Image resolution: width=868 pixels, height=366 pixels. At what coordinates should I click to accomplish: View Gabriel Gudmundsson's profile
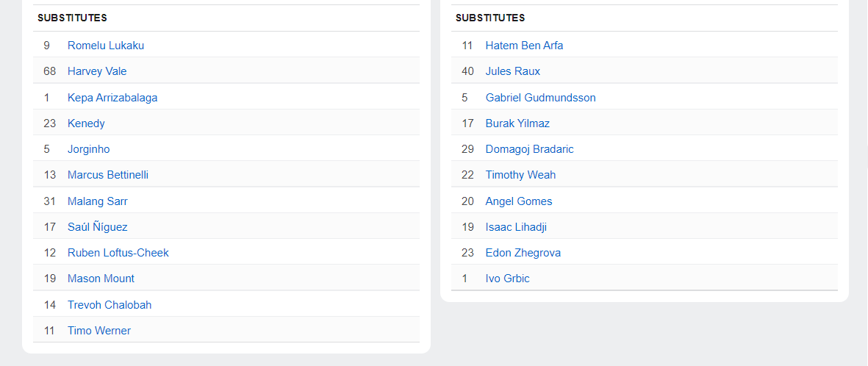[540, 98]
